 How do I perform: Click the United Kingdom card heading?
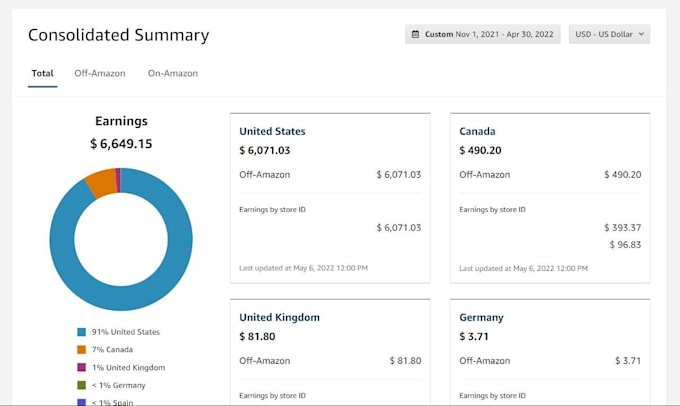click(x=279, y=317)
